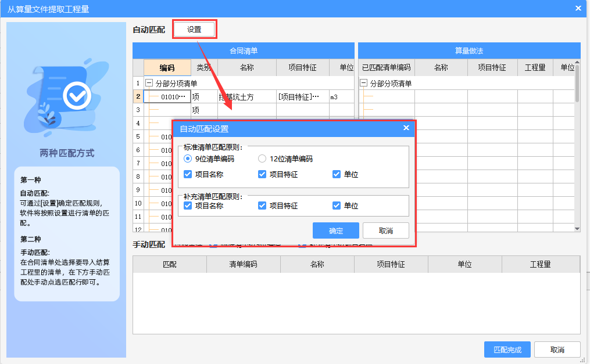Confirm settings with the 确定 button
This screenshot has width=590, height=364.
click(335, 230)
